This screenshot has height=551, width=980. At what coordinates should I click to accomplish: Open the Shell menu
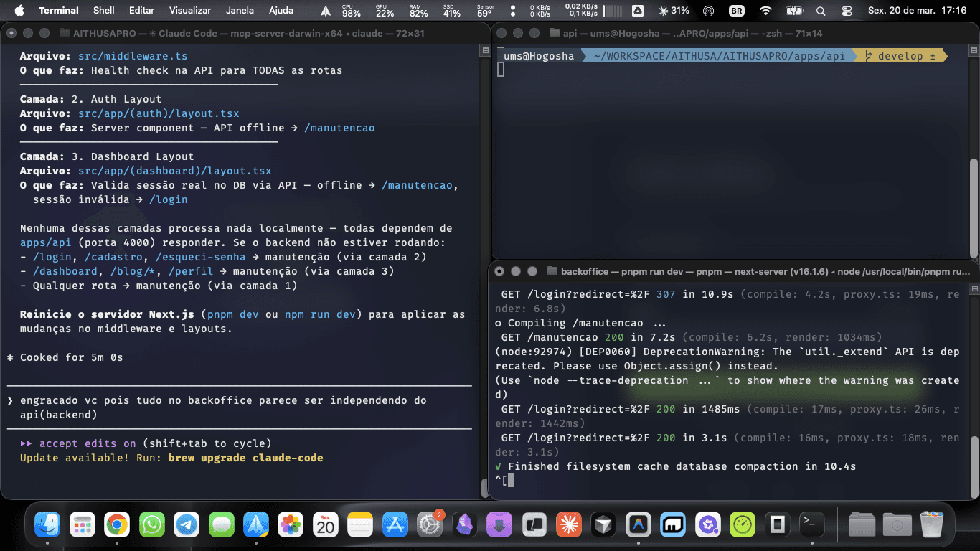point(103,11)
